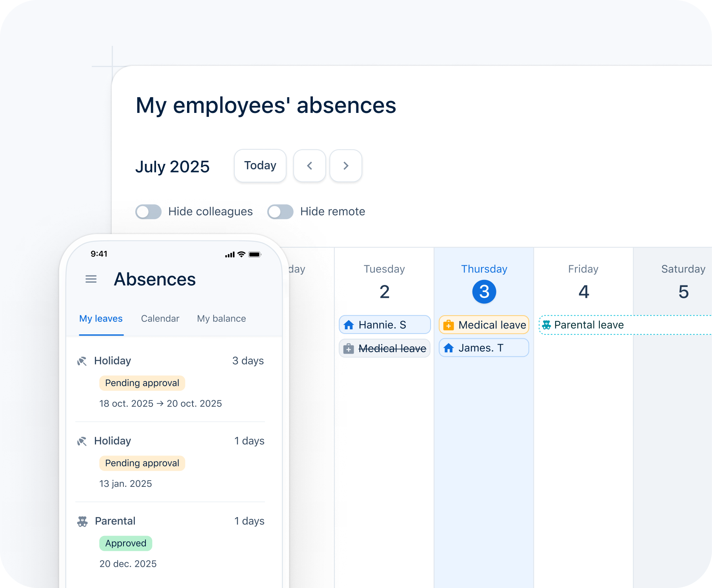
Task: Select Saturday 5 in the calendar header
Action: 683,292
